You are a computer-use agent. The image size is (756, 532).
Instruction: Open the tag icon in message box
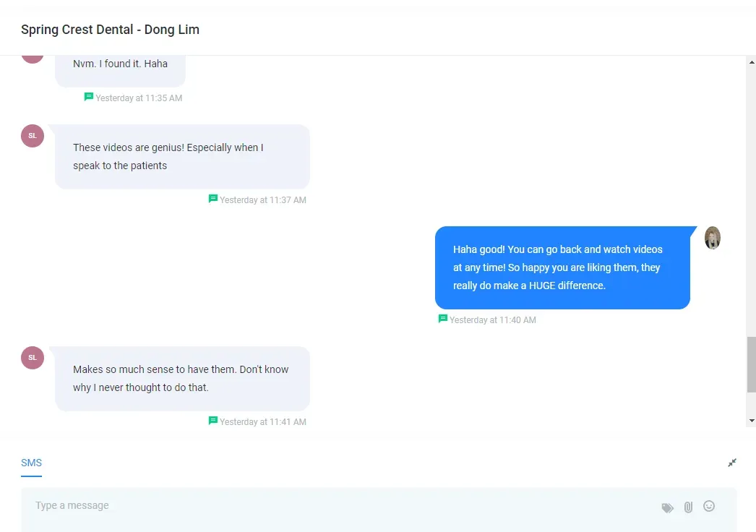click(667, 507)
